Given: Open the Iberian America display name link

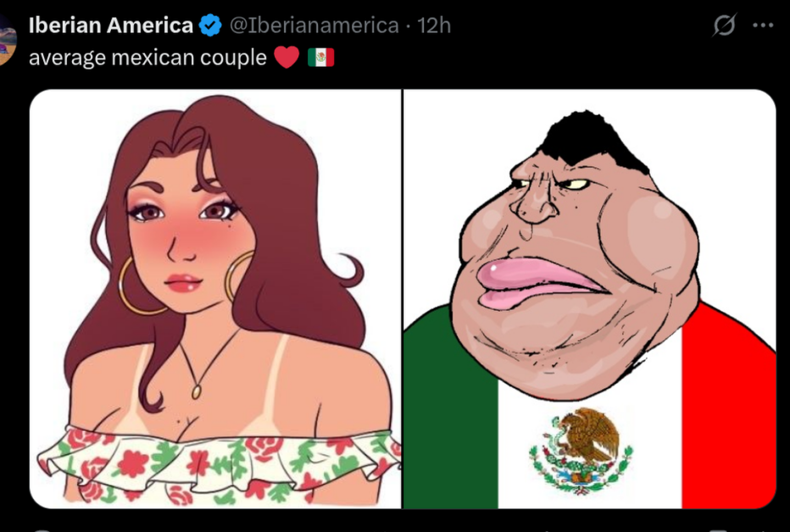Looking at the screenshot, I should 111,25.
